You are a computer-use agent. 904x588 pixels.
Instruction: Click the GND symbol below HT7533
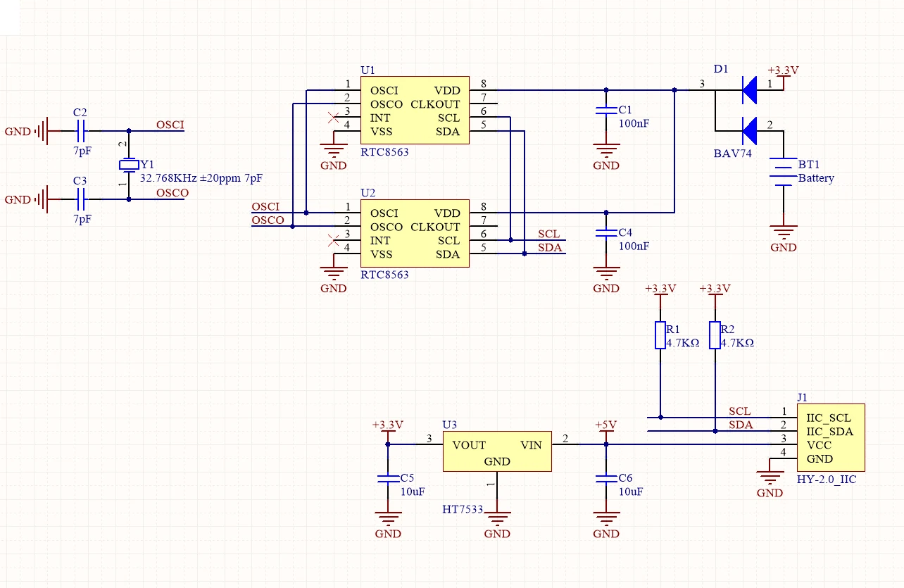click(497, 525)
